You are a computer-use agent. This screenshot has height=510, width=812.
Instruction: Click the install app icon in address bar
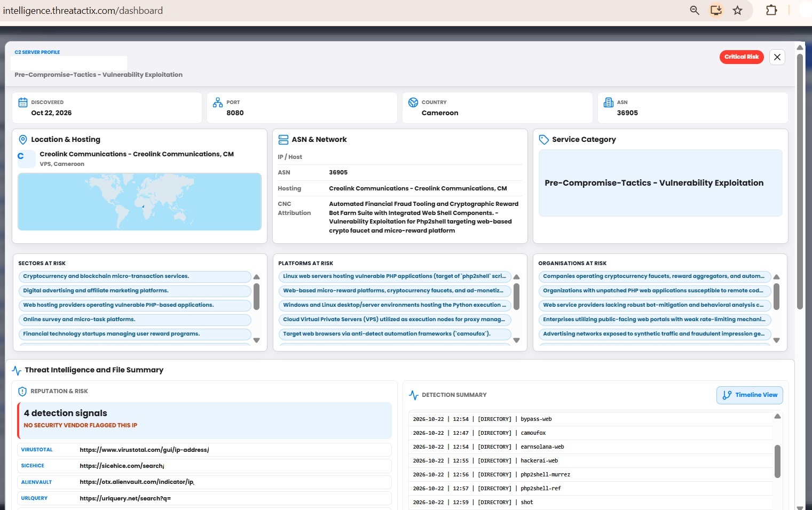pos(716,10)
